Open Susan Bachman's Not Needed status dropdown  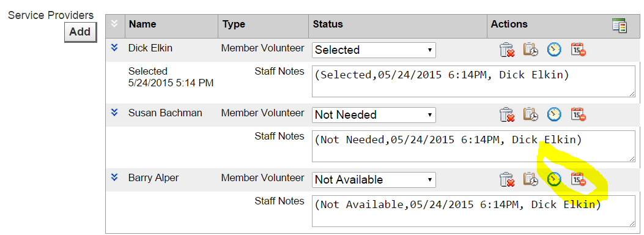(374, 115)
